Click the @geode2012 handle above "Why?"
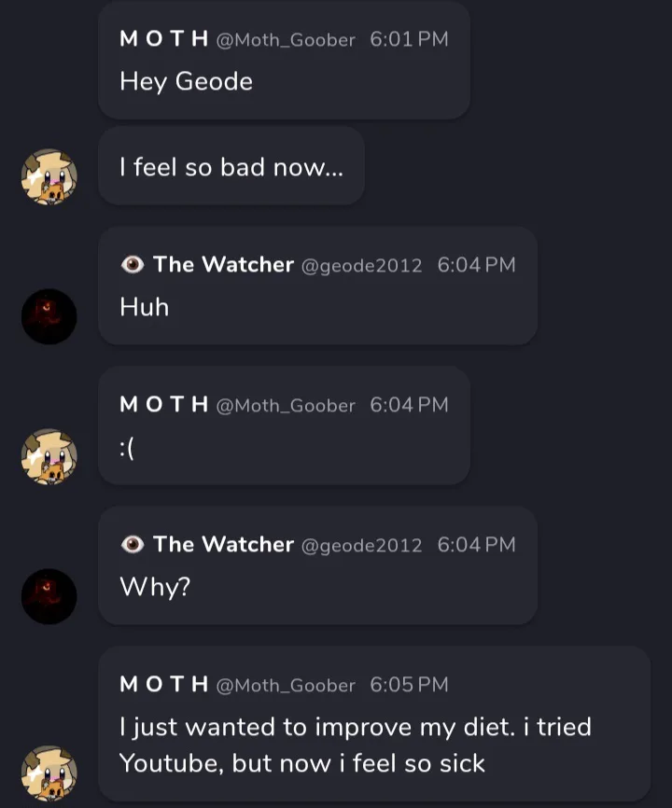 pyautogui.click(x=361, y=545)
